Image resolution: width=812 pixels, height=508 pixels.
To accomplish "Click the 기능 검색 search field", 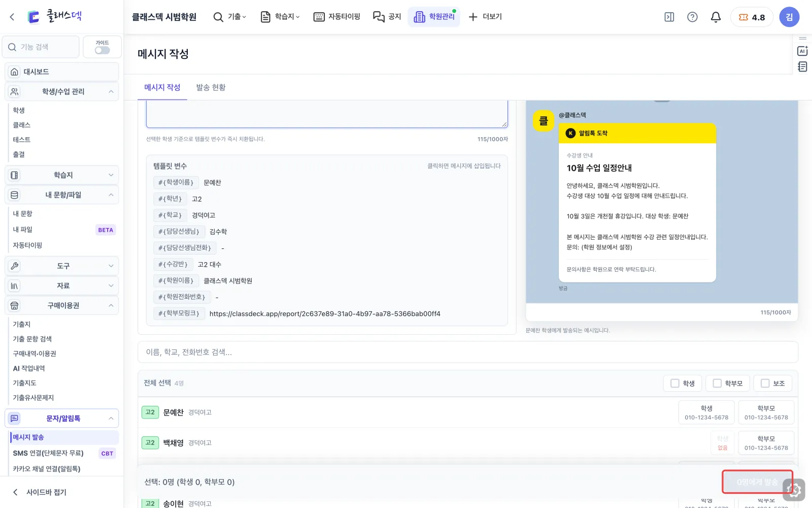I will pos(41,47).
